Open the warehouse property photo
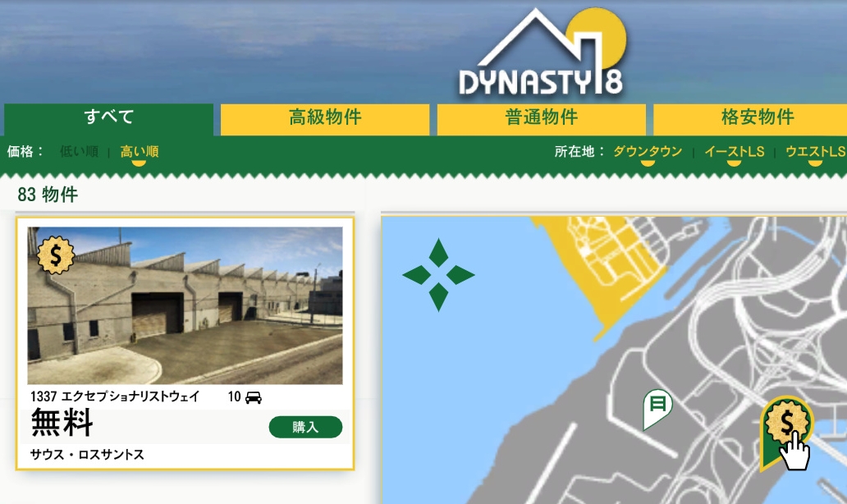This screenshot has height=504, width=847. pos(185,305)
